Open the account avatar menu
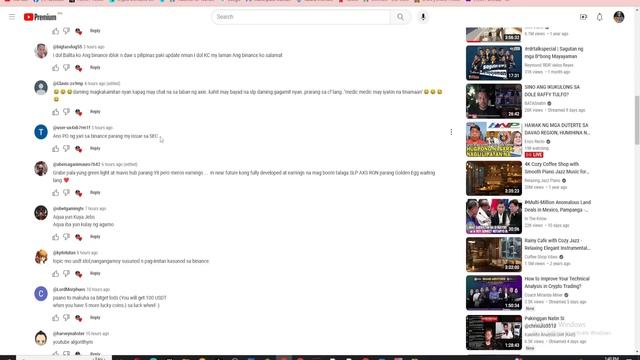Screen dimensions: 640x360 click(x=619, y=17)
